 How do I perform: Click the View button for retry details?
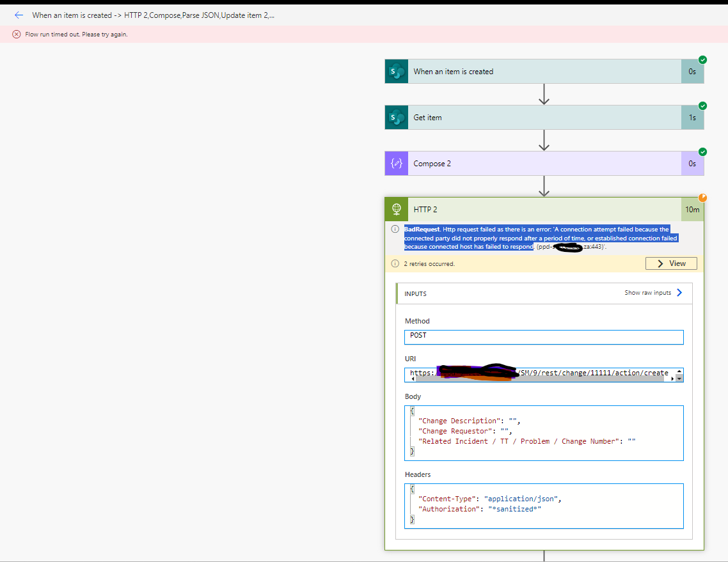(670, 263)
